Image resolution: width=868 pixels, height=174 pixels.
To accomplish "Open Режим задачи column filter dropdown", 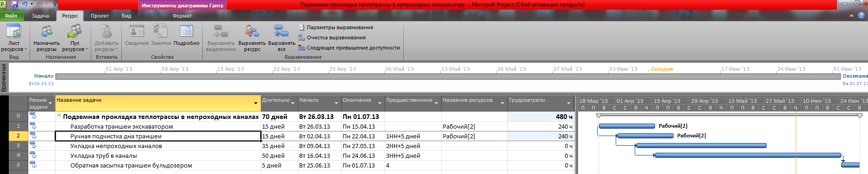I will (x=50, y=103).
